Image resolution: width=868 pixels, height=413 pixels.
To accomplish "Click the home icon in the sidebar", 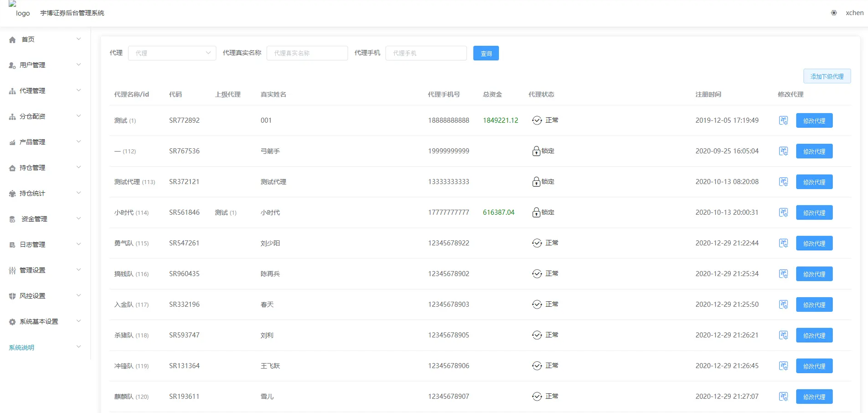I will 12,40.
